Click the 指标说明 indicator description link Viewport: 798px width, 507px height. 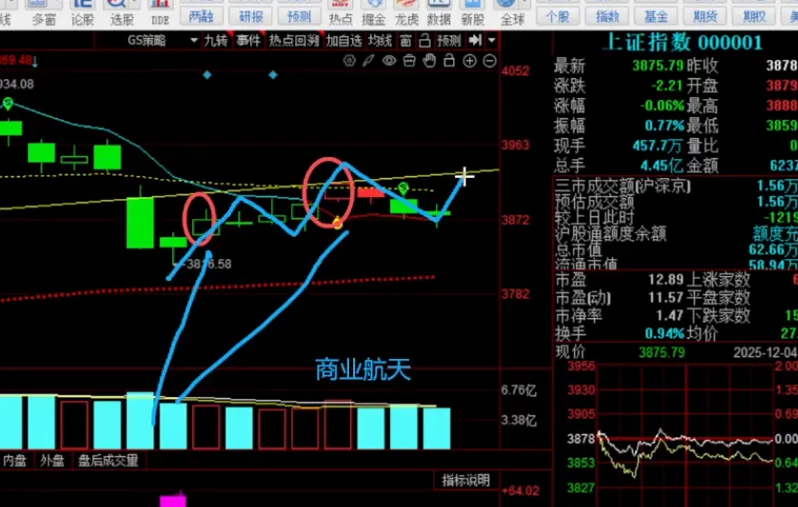tap(466, 480)
